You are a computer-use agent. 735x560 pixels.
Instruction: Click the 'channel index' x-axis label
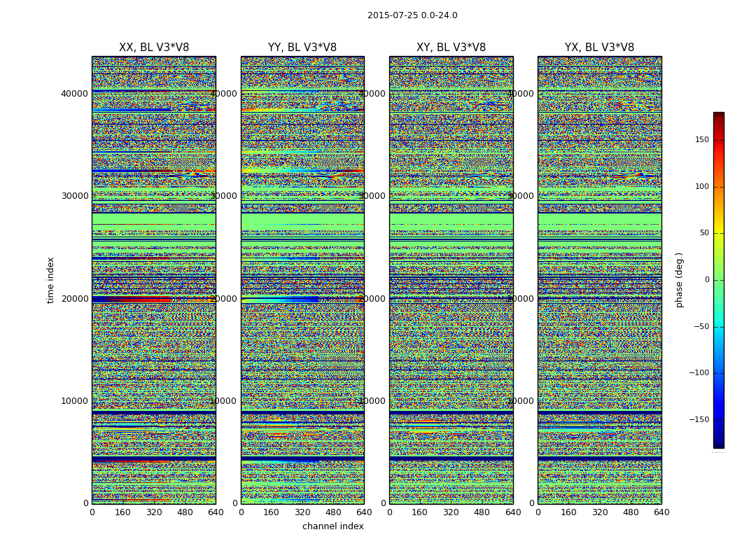(332, 526)
